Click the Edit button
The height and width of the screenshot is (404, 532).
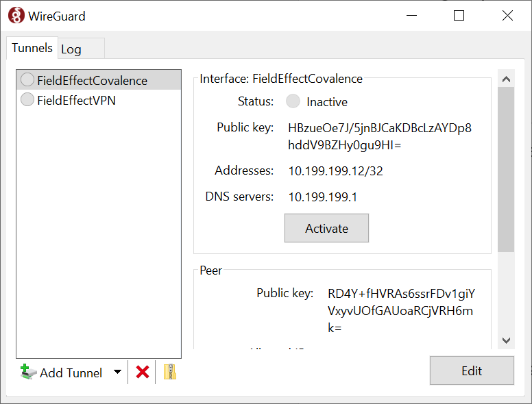click(472, 370)
